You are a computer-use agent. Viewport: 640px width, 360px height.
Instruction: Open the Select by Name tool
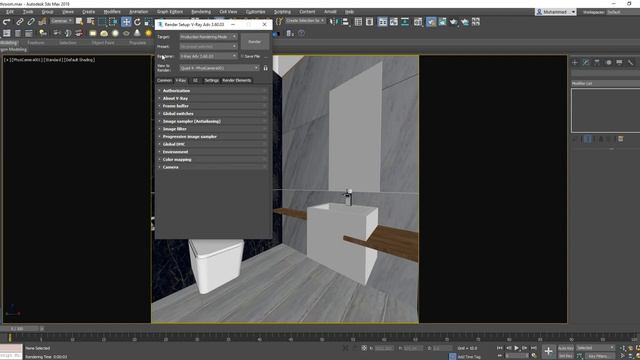(x=90, y=22)
